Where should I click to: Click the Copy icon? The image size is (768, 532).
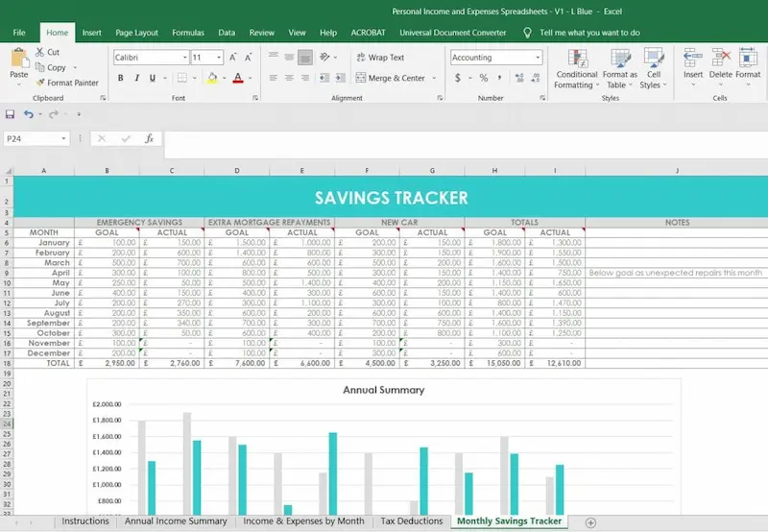click(39, 67)
